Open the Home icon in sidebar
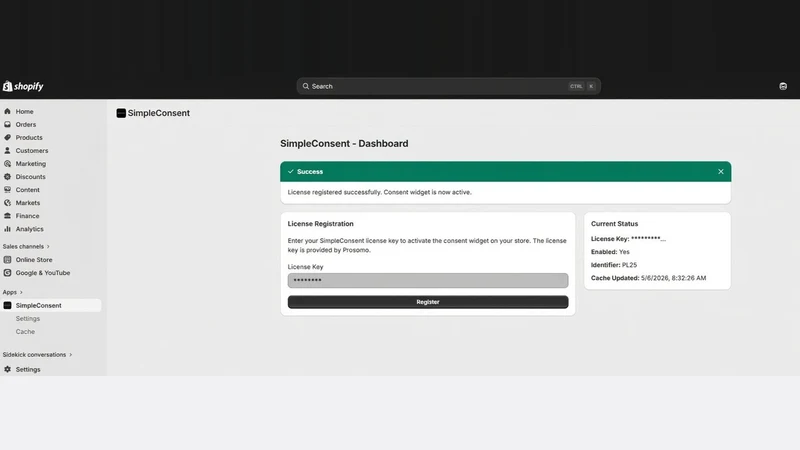 pos(7,111)
